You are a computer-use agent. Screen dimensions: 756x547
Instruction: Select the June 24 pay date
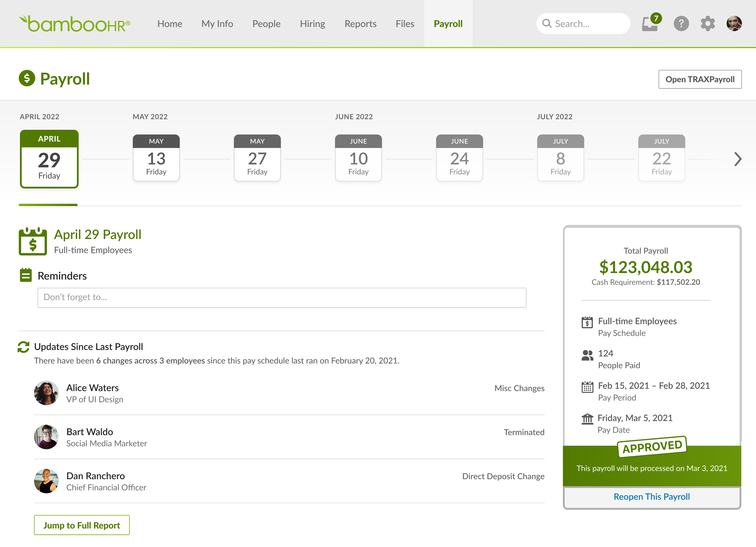[459, 158]
